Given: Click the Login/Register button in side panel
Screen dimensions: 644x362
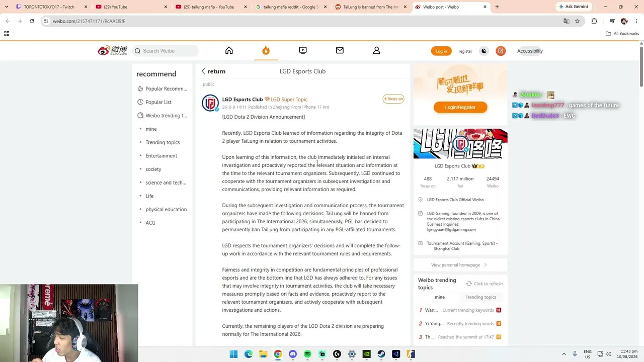Looking at the screenshot, I should tap(460, 107).
